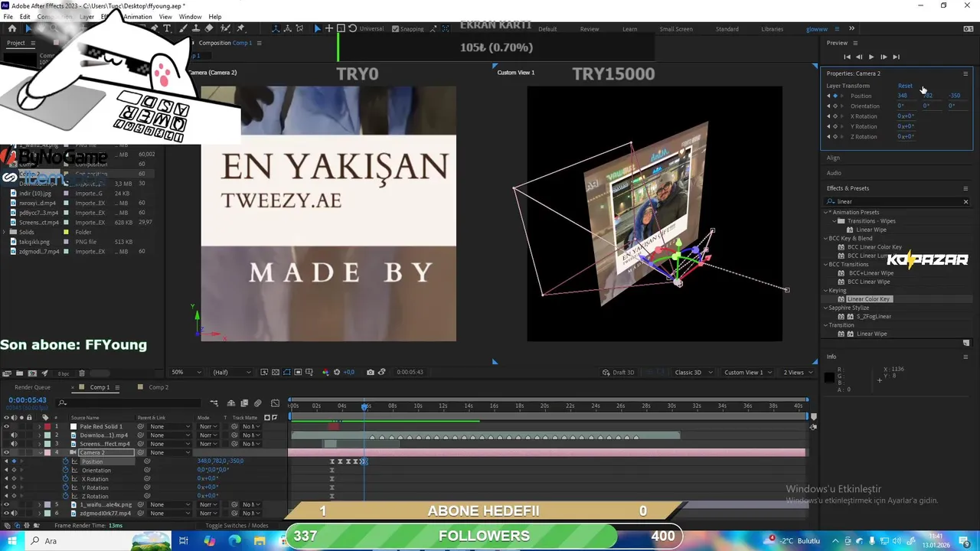Click the pink label color of Camera 2

(x=47, y=452)
